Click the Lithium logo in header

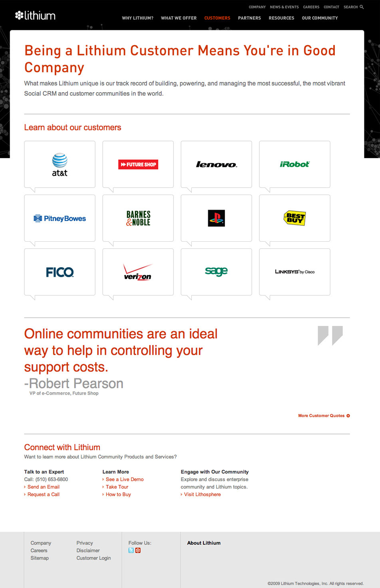[x=35, y=16]
